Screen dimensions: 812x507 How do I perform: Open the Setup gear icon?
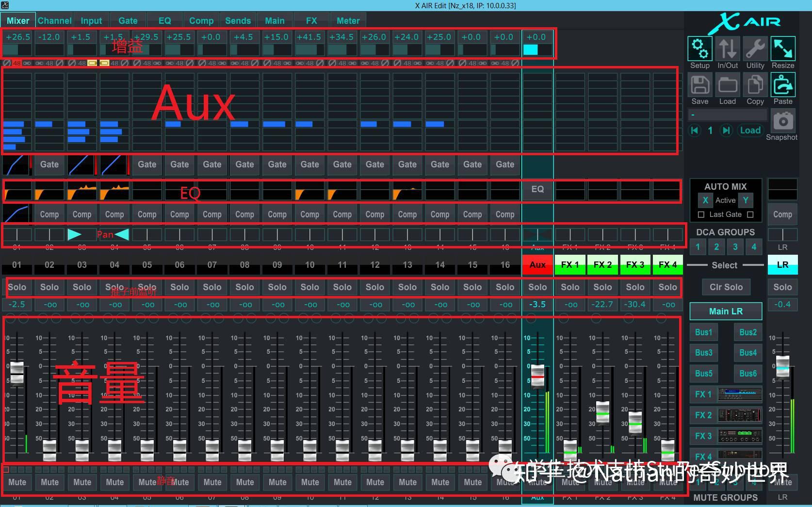click(x=699, y=49)
